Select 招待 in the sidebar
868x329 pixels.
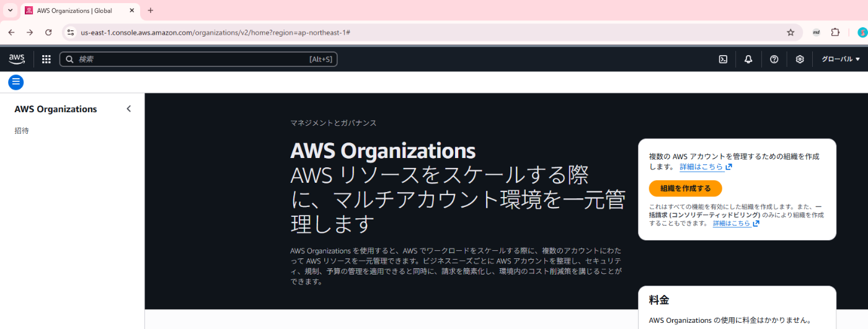point(22,131)
